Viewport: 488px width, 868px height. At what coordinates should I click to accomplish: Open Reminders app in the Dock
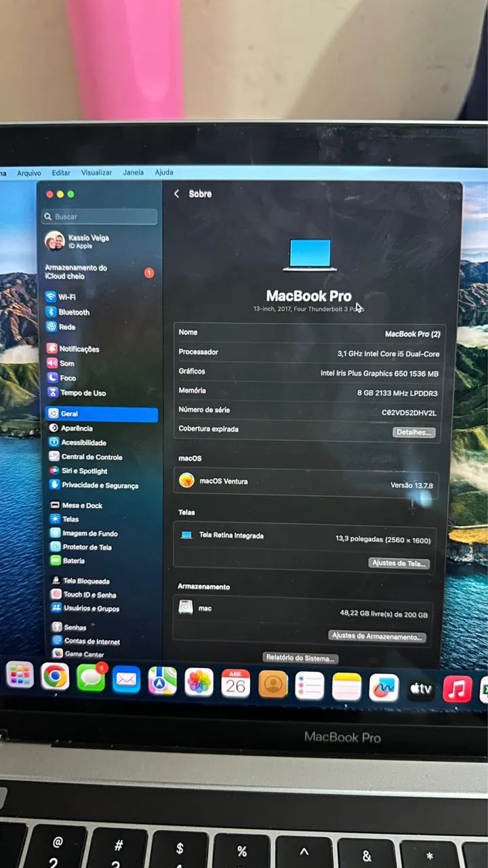pos(310,686)
